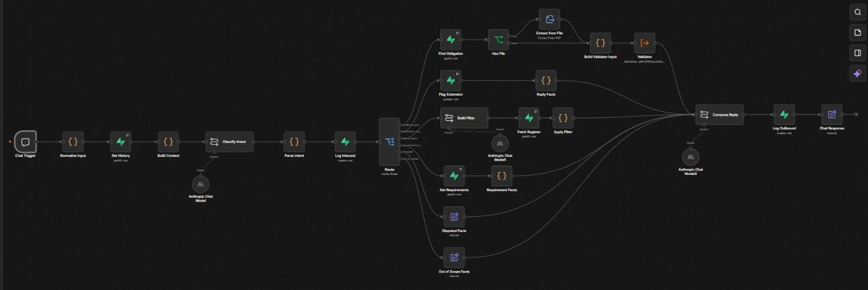This screenshot has width=868, height=290.
Task: Add a sticky note from sidebar
Action: (858, 33)
